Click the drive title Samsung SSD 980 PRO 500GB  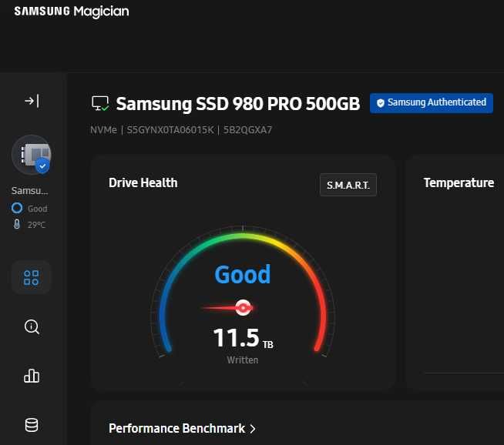click(238, 104)
